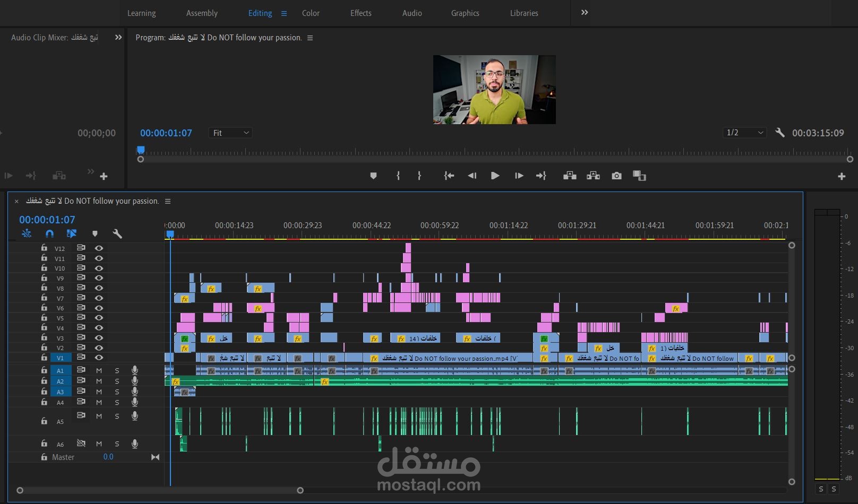
Task: Solo audio track A2
Action: [117, 381]
